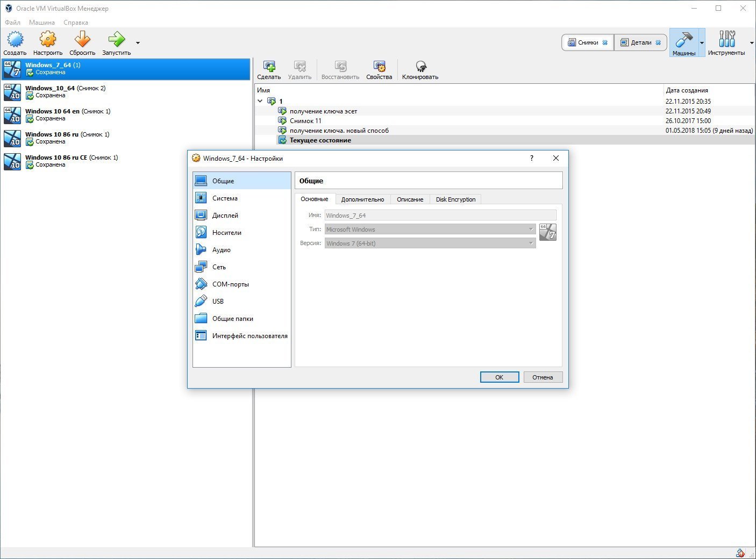The image size is (756, 559).
Task: Open Настроить settings gear in toolbar
Action: [x=48, y=39]
